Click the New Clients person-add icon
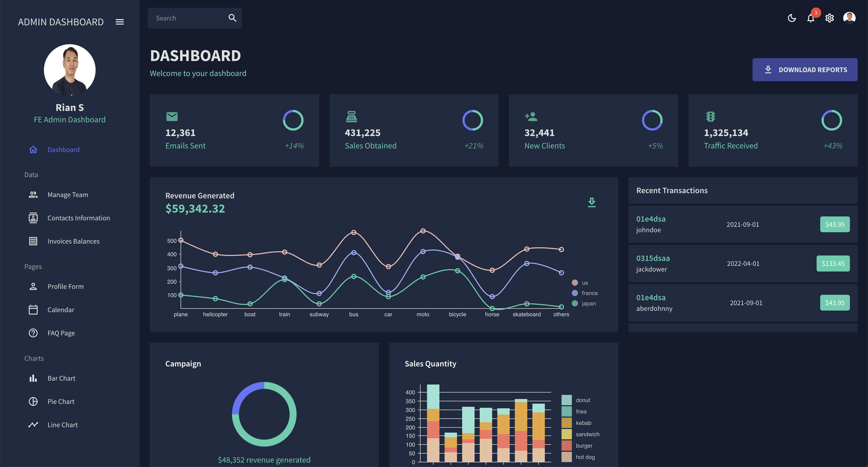Screen dimensions: 868x467 coord(531,116)
